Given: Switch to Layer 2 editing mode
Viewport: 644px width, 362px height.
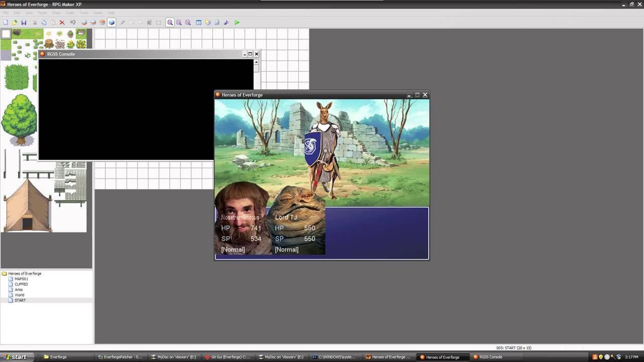Looking at the screenshot, I should pos(93,23).
